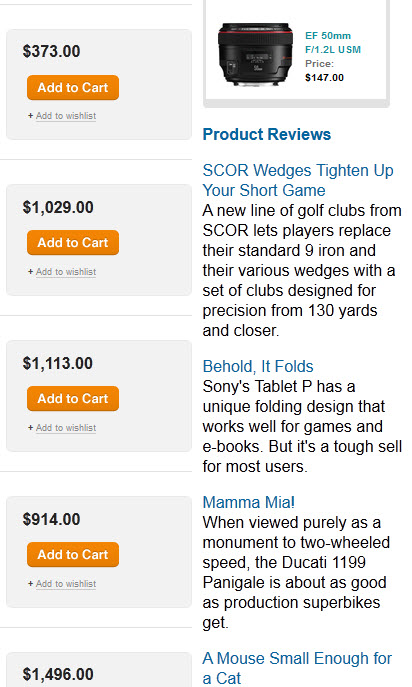
Task: Click the Product Reviews heading
Action: coord(266,134)
